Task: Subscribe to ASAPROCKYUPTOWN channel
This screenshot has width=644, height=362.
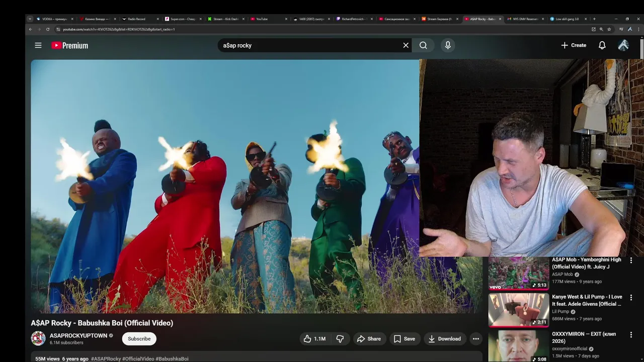Action: 139,339
